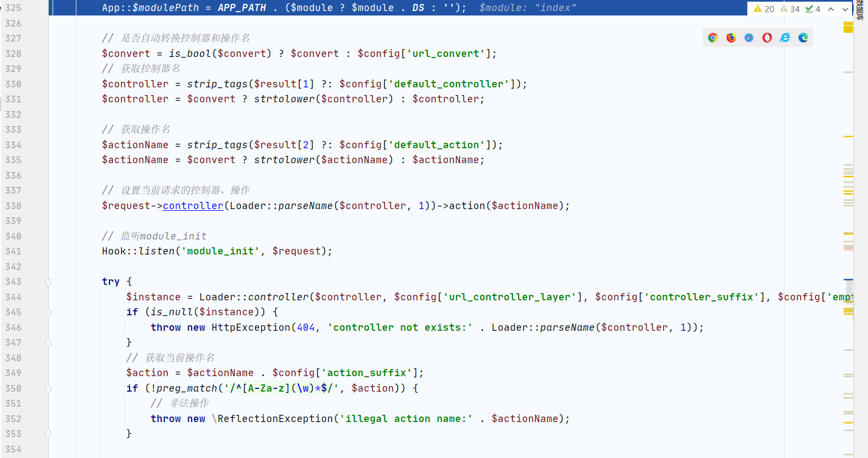868x458 pixels.
Task: Click the 'controller not exists:' string
Action: pos(400,327)
